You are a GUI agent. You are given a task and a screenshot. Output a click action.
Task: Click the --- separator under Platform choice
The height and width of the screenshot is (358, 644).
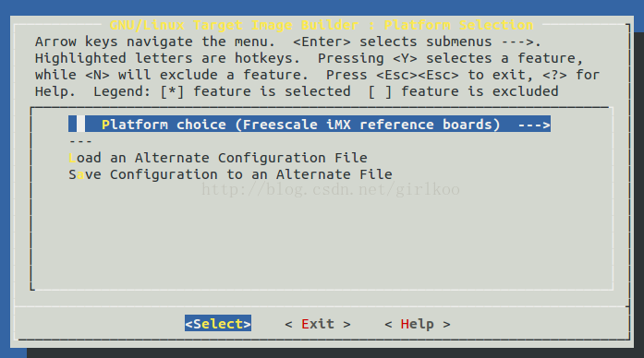(80, 141)
